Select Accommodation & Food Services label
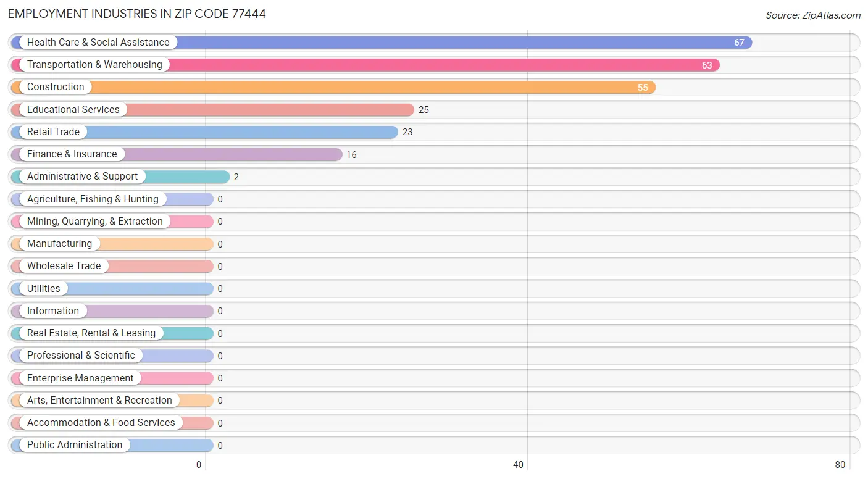The image size is (868, 479). tap(101, 422)
